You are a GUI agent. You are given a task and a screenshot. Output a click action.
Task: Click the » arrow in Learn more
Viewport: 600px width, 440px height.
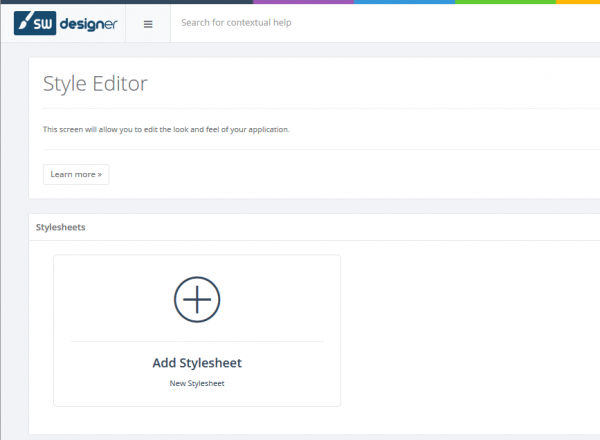100,174
